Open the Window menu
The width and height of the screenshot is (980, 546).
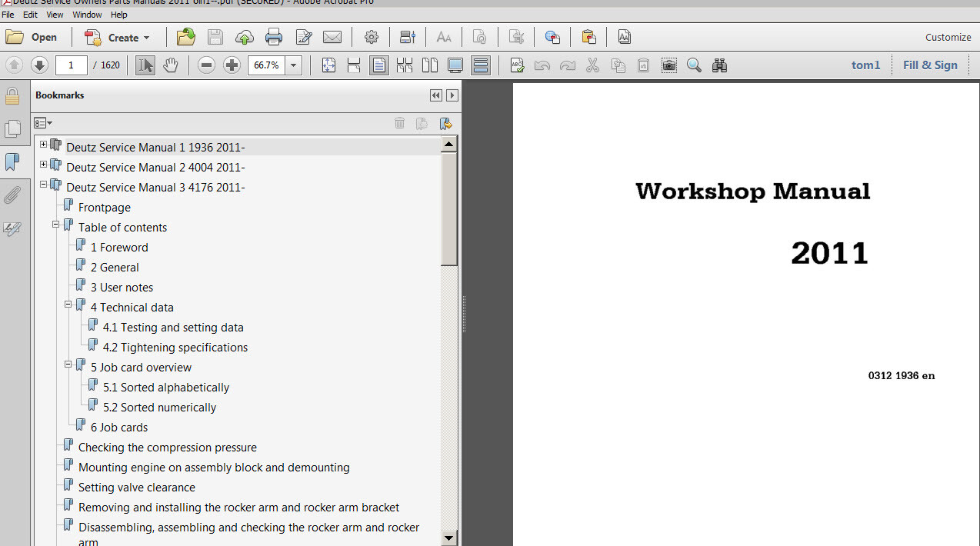87,15
